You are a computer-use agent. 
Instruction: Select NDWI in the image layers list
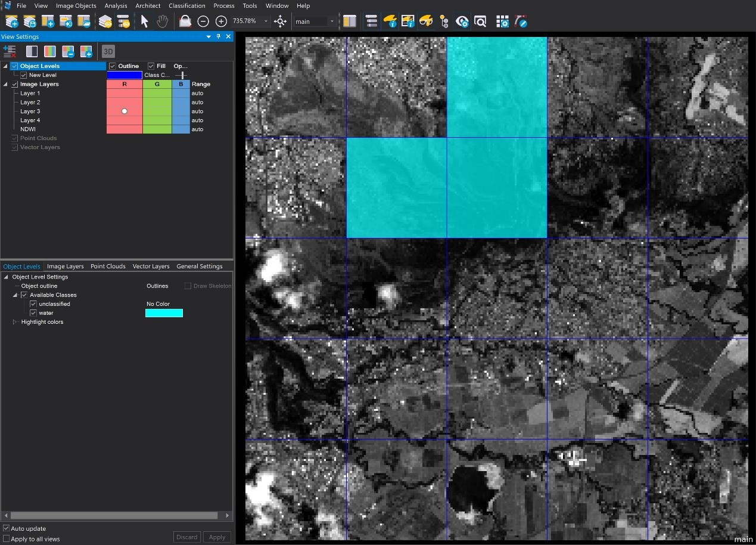tap(28, 129)
